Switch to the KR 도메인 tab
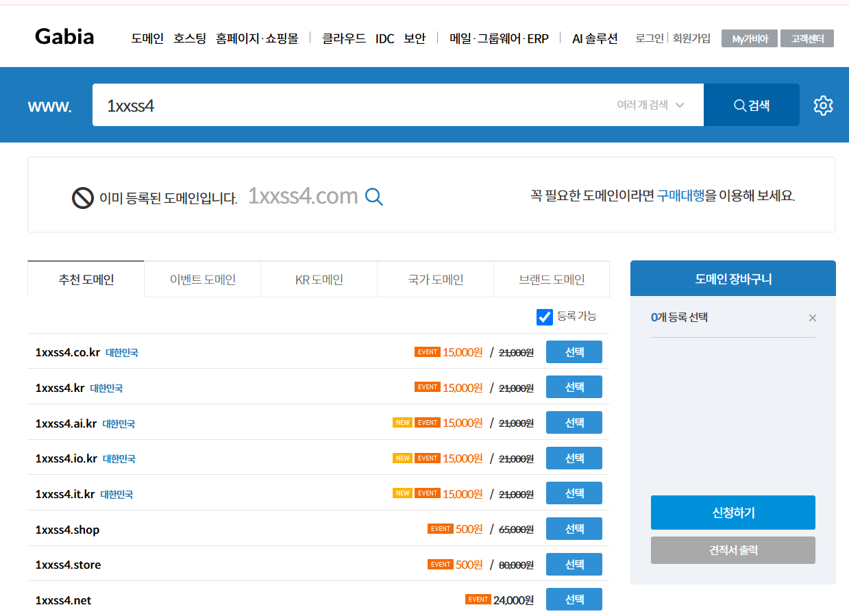Screen dimensions: 849x616 319,279
